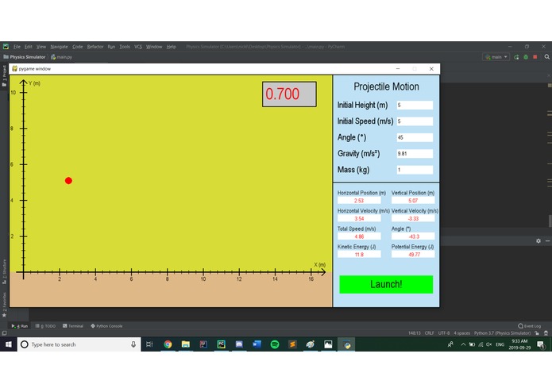Open the TODO tool window tab
Viewport: 552px width, 392px height.
pyautogui.click(x=45, y=326)
